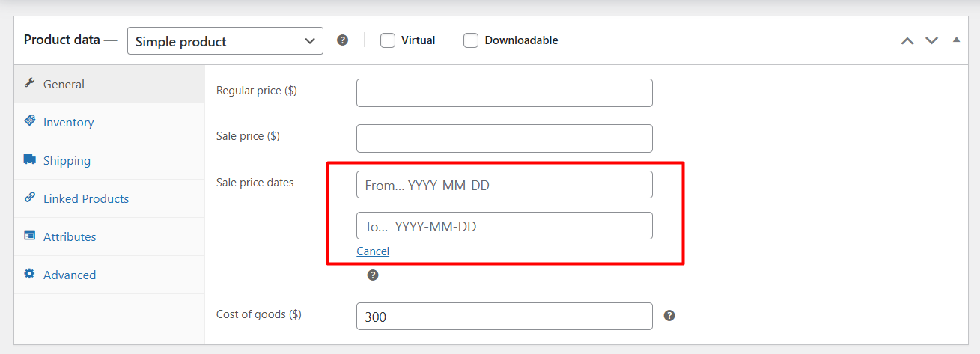Click the Advanced tab gear icon

point(30,274)
